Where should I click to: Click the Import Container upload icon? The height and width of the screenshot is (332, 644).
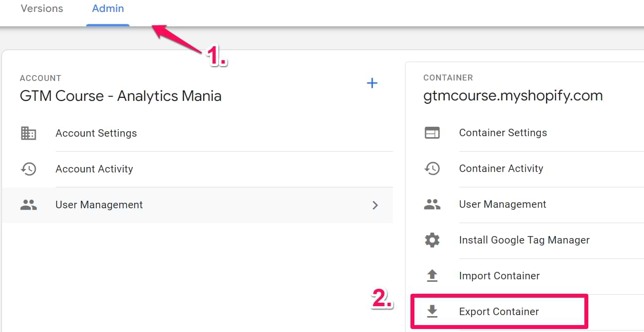point(432,276)
